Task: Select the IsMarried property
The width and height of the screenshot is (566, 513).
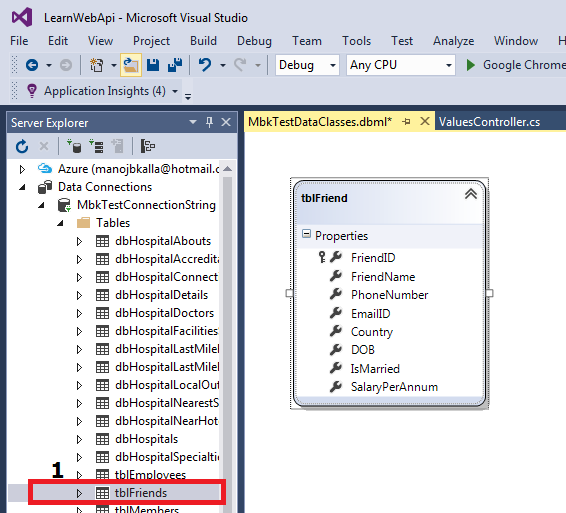Action: click(x=375, y=368)
